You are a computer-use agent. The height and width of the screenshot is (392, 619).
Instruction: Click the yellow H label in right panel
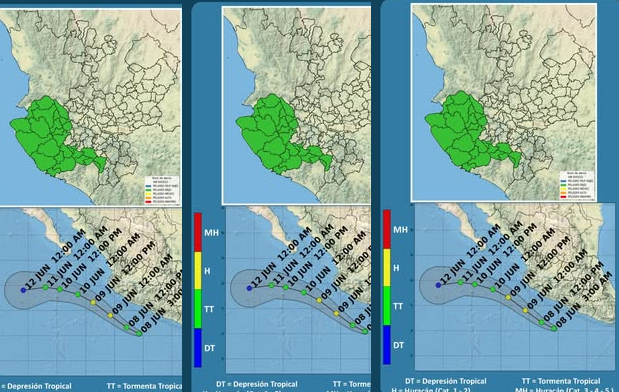point(396,268)
